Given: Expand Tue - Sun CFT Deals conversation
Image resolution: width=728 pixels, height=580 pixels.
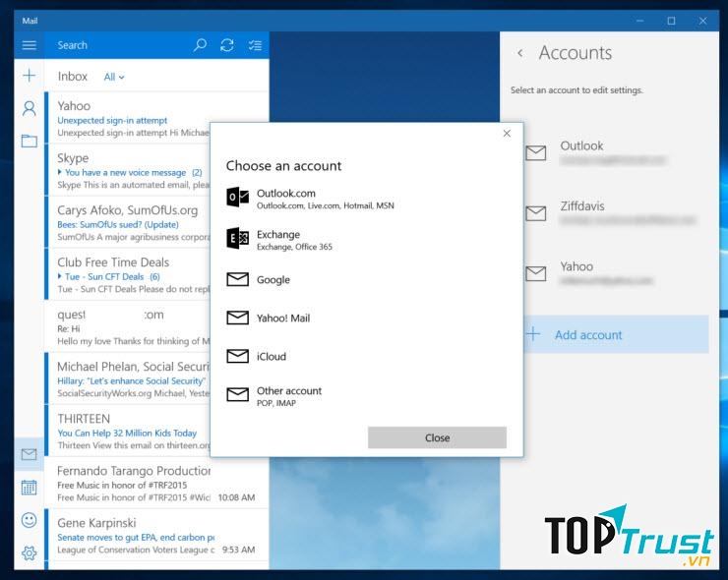Looking at the screenshot, I should pyautogui.click(x=60, y=276).
